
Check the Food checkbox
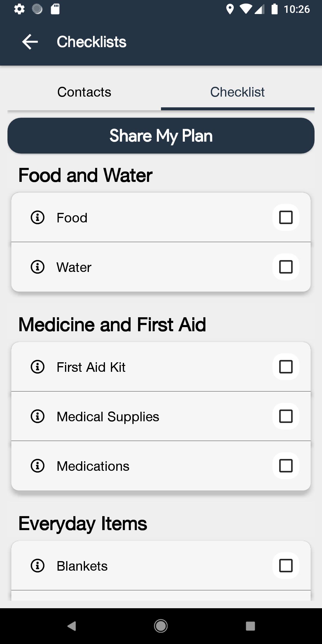click(286, 217)
